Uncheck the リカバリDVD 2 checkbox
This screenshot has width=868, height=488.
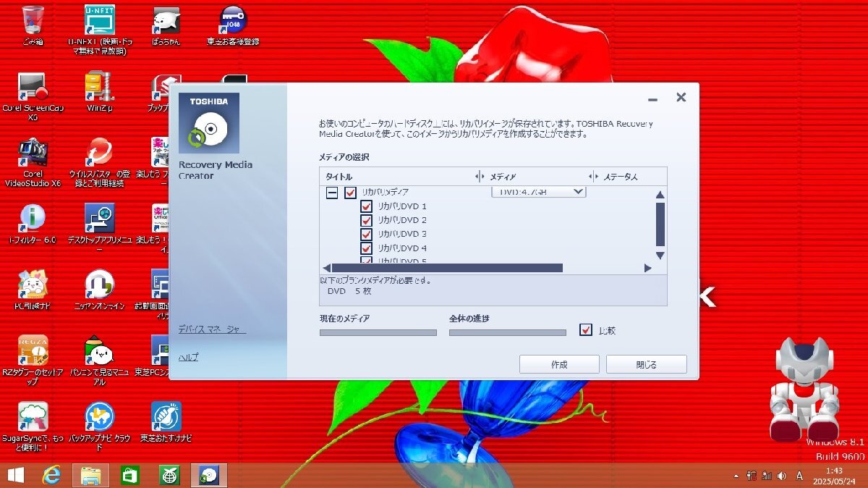[366, 220]
